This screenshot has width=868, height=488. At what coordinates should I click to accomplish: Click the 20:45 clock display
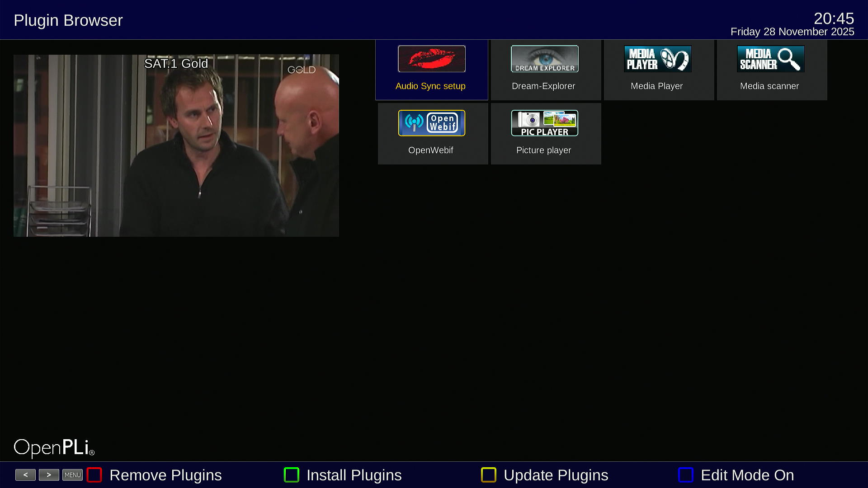tap(833, 19)
